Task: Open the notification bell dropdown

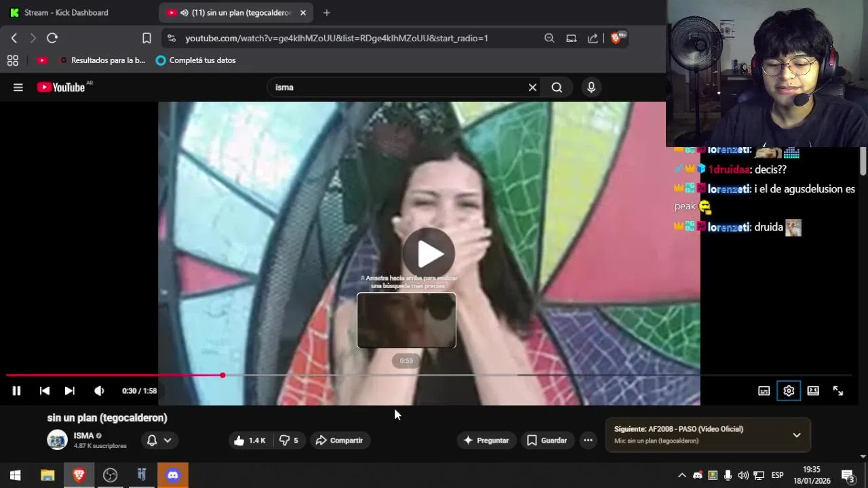Action: [x=159, y=441]
